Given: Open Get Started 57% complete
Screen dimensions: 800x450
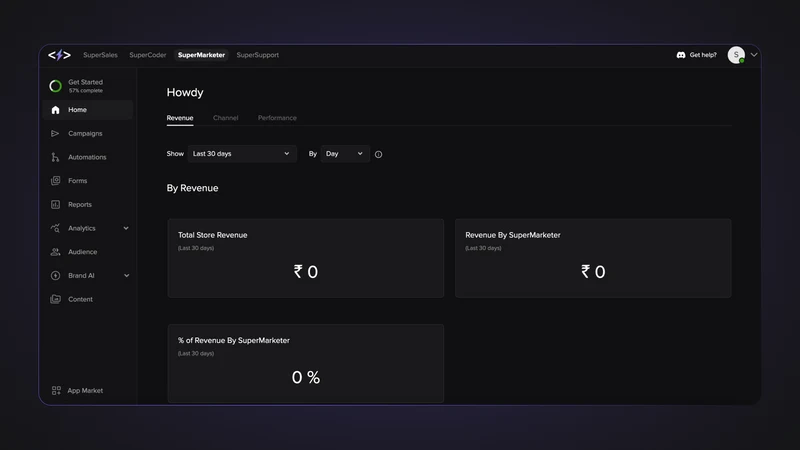Looking at the screenshot, I should (x=88, y=86).
